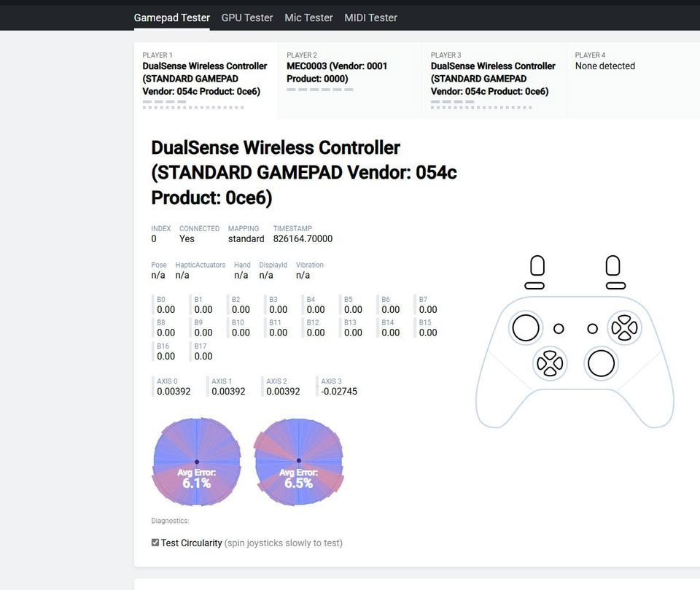The image size is (700, 590).
Task: Click the small left center button on diagram
Action: [559, 329]
